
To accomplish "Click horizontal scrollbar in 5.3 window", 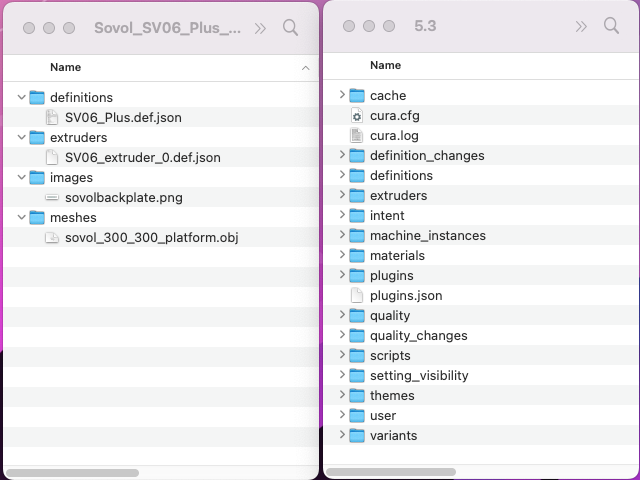I will pyautogui.click(x=391, y=472).
